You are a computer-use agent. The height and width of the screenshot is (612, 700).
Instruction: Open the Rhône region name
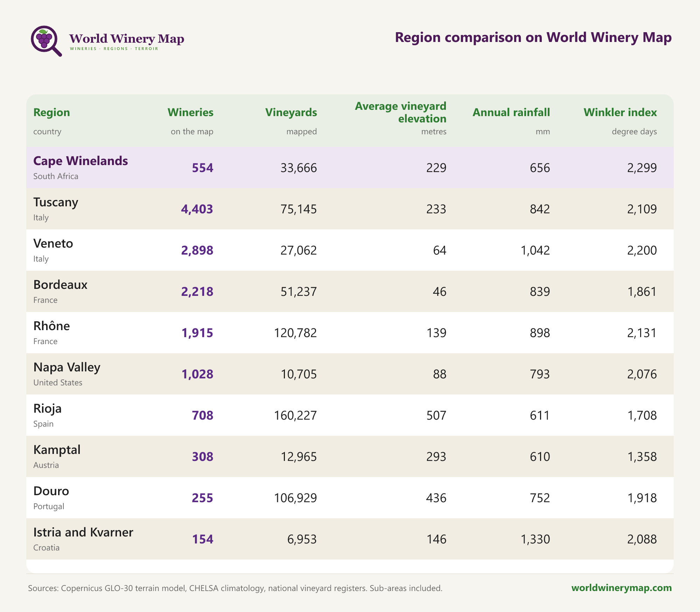(51, 326)
